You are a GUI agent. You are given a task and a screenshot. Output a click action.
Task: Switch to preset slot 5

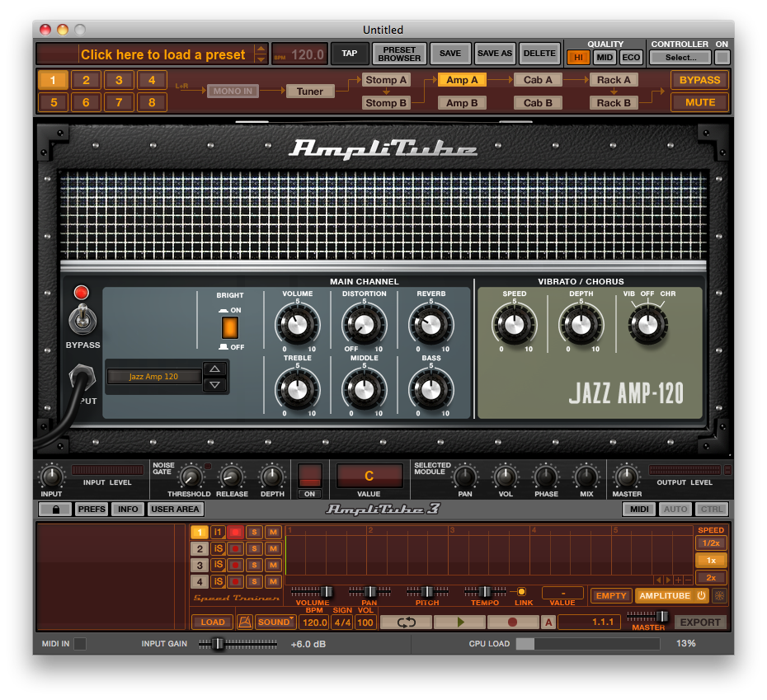(x=54, y=102)
